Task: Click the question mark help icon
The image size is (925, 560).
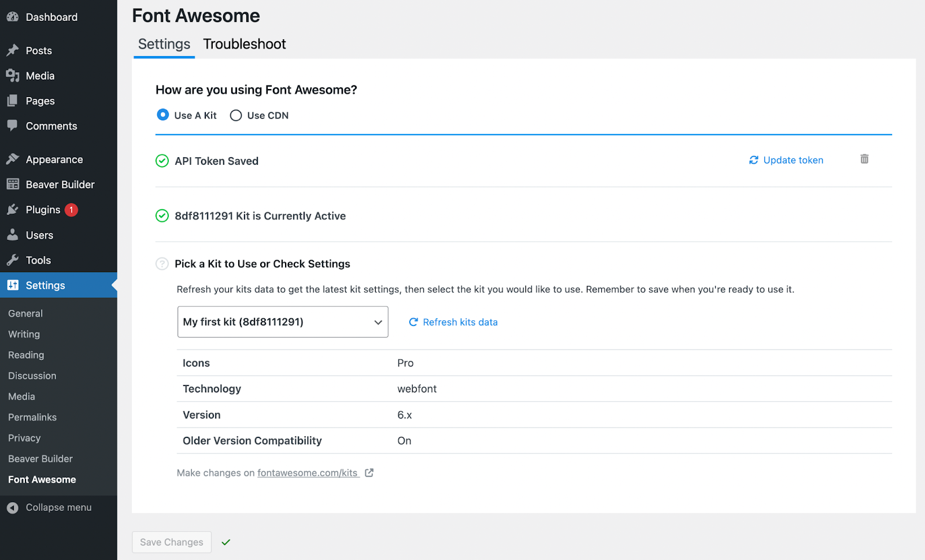Action: coord(162,264)
